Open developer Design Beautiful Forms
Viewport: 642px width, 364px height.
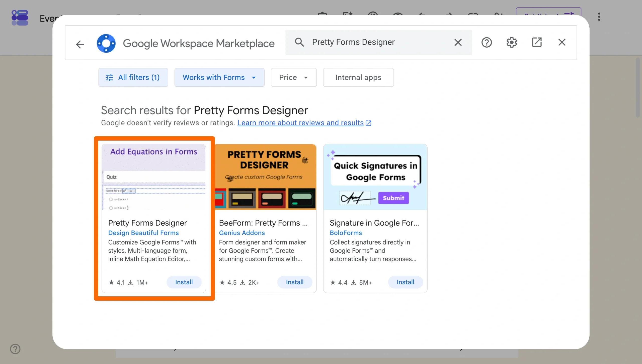pyautogui.click(x=143, y=233)
